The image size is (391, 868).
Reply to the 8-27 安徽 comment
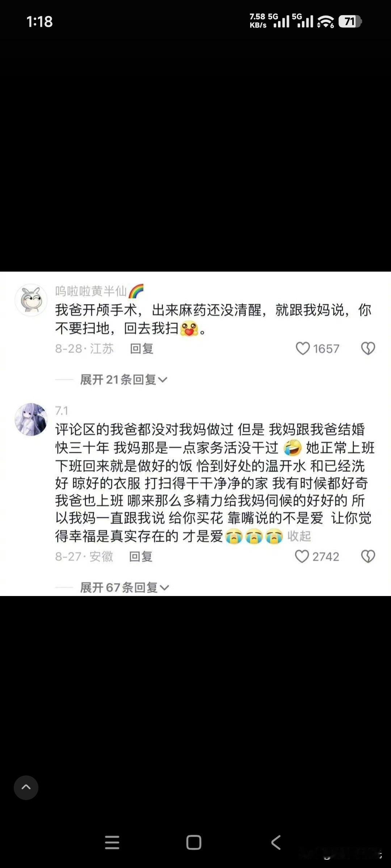tap(141, 556)
